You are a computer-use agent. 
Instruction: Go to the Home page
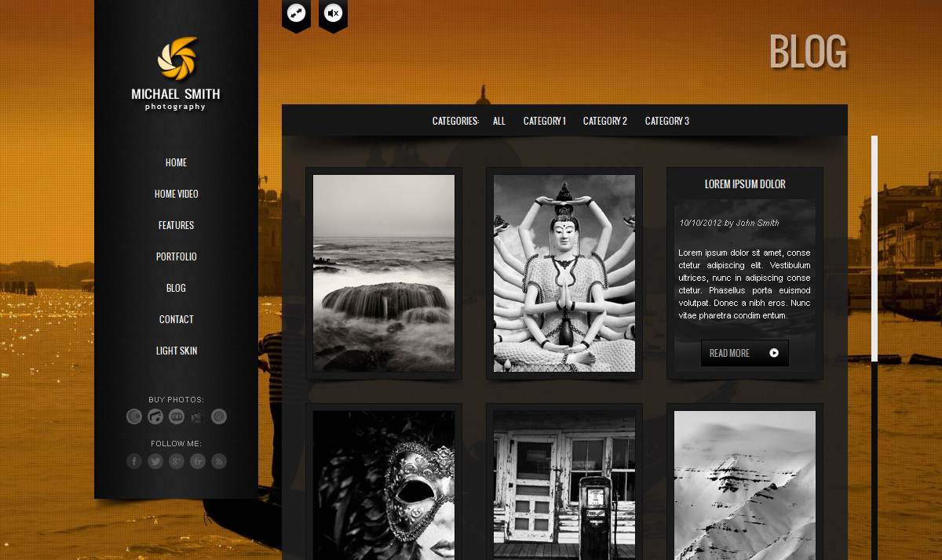click(176, 162)
